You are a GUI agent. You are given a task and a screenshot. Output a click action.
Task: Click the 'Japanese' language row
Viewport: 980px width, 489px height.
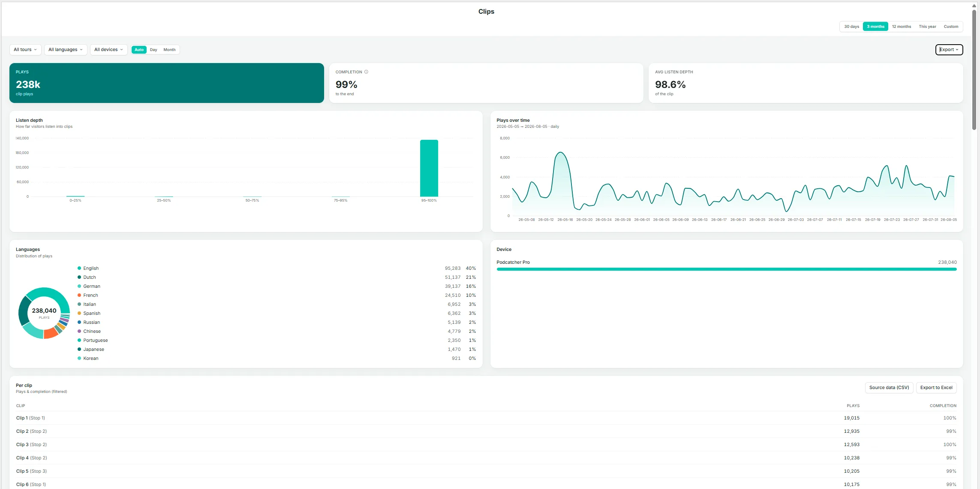[277, 350]
